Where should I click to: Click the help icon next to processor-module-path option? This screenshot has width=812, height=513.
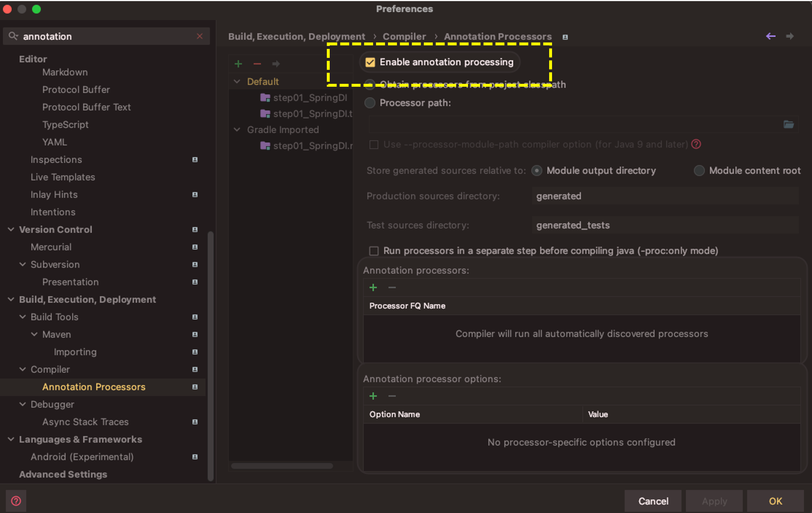pos(696,144)
